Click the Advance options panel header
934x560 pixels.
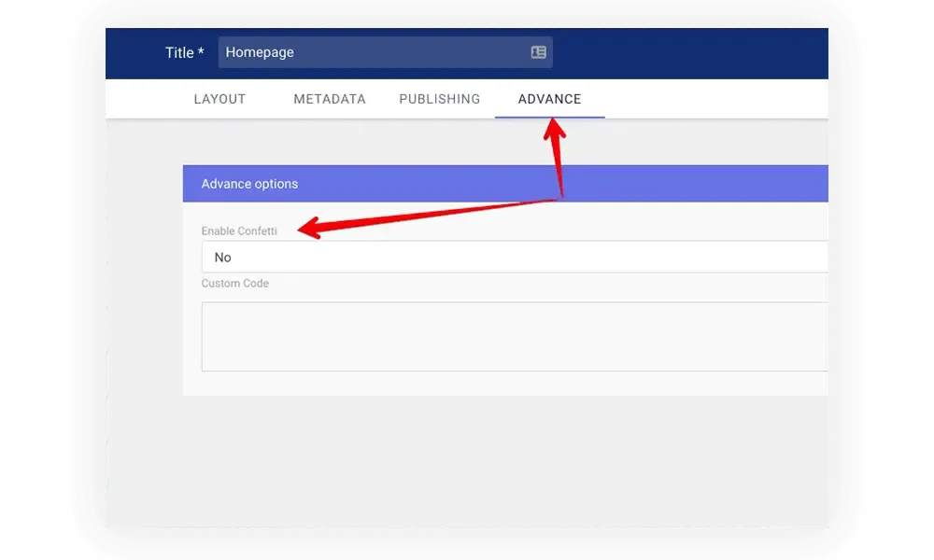505,184
